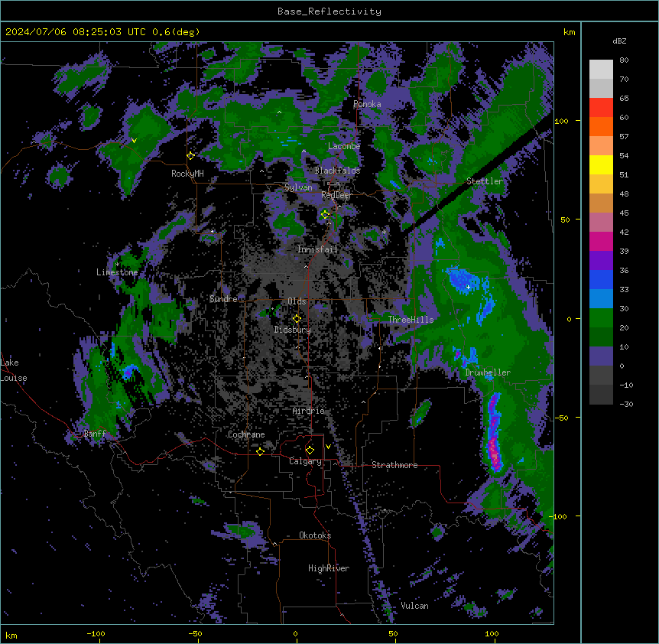Image resolution: width=659 pixels, height=644 pixels.
Task: Click the RedDeer city label
Action: coord(336,195)
